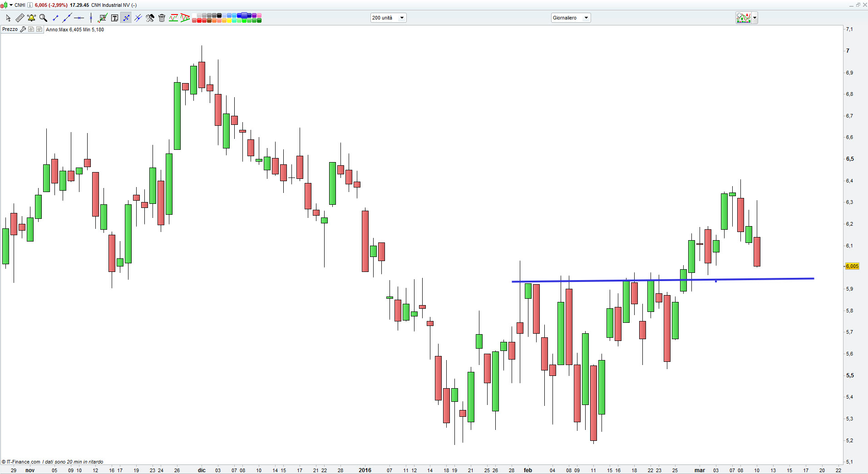Activate the zoom magnifier tool
This screenshot has height=474, width=868.
43,18
